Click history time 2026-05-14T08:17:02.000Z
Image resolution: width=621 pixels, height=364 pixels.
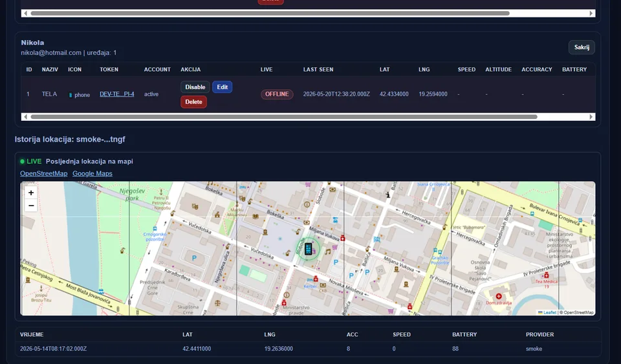54,348
